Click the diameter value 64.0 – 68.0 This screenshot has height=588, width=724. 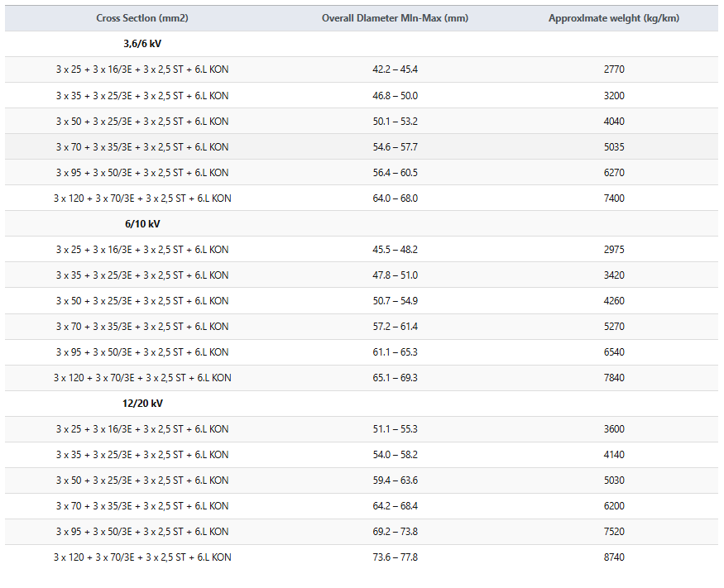click(396, 198)
